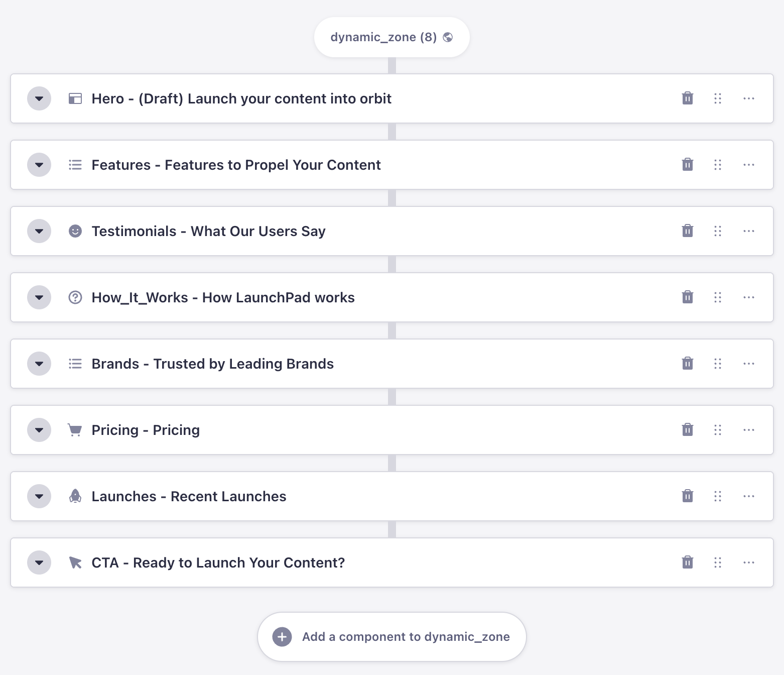Image resolution: width=784 pixels, height=675 pixels.
Task: Toggle CTA component open with arrow
Action: point(39,562)
